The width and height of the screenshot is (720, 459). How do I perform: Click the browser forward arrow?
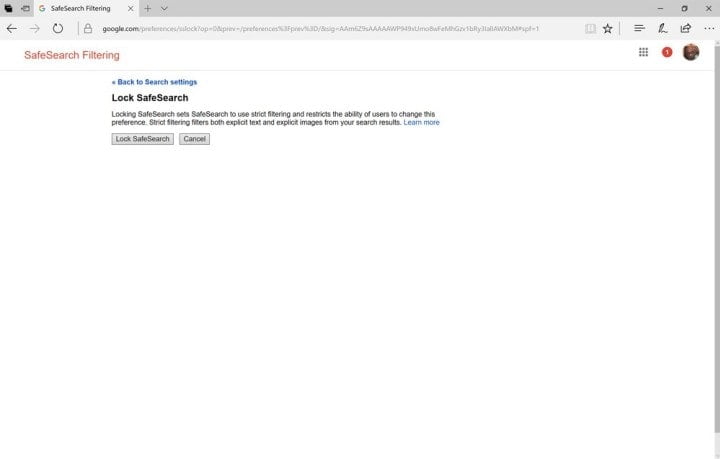(x=34, y=28)
